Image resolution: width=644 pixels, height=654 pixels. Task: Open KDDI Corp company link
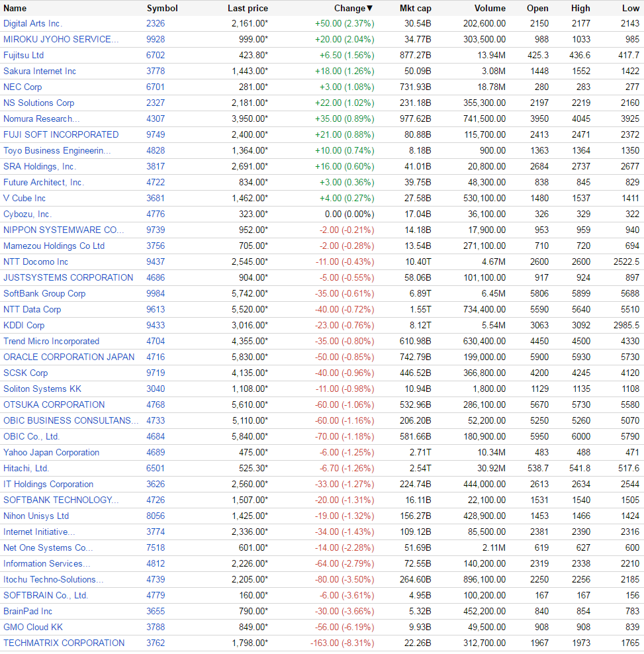coord(24,325)
